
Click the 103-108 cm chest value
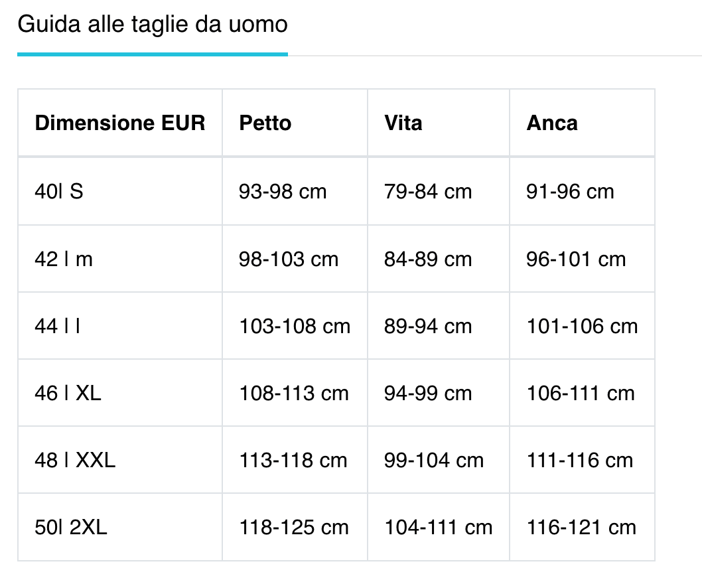(295, 327)
